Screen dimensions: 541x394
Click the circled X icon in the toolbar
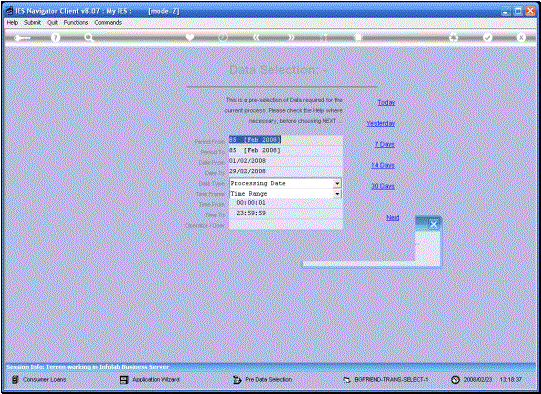(521, 37)
